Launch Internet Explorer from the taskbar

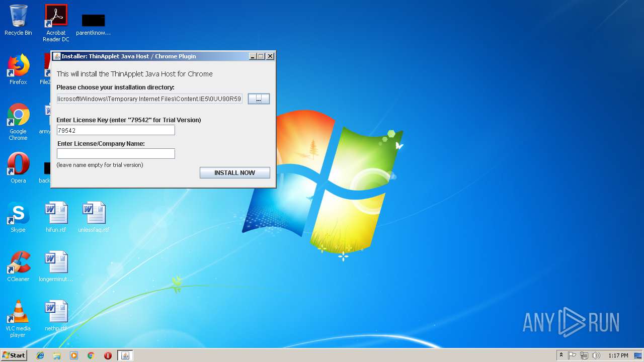(40, 355)
